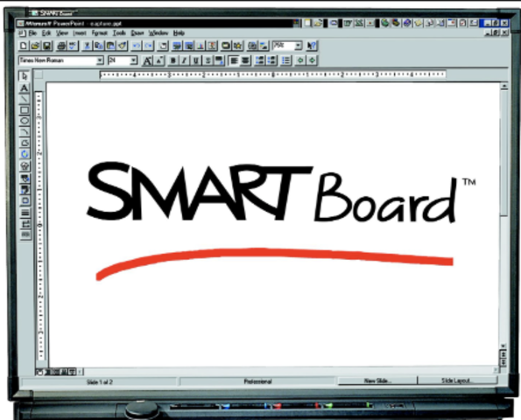Select the Text tool (letter A)
The width and height of the screenshot is (521, 420).
tap(25, 88)
